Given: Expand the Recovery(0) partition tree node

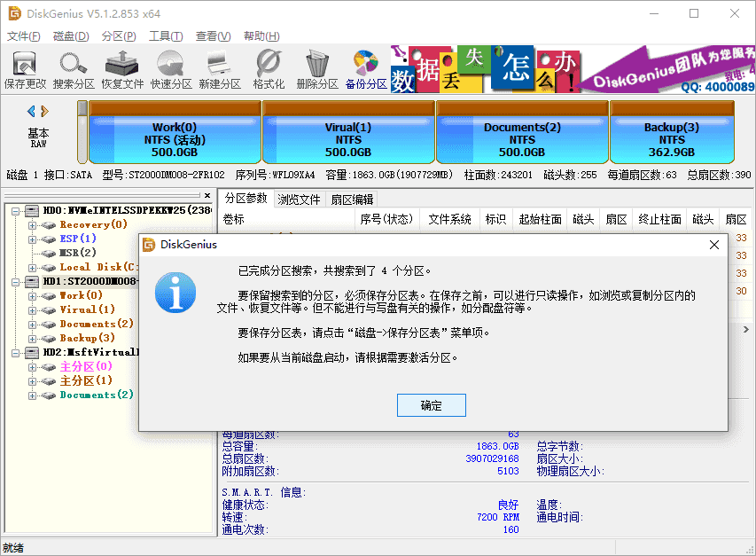Looking at the screenshot, I should [30, 224].
